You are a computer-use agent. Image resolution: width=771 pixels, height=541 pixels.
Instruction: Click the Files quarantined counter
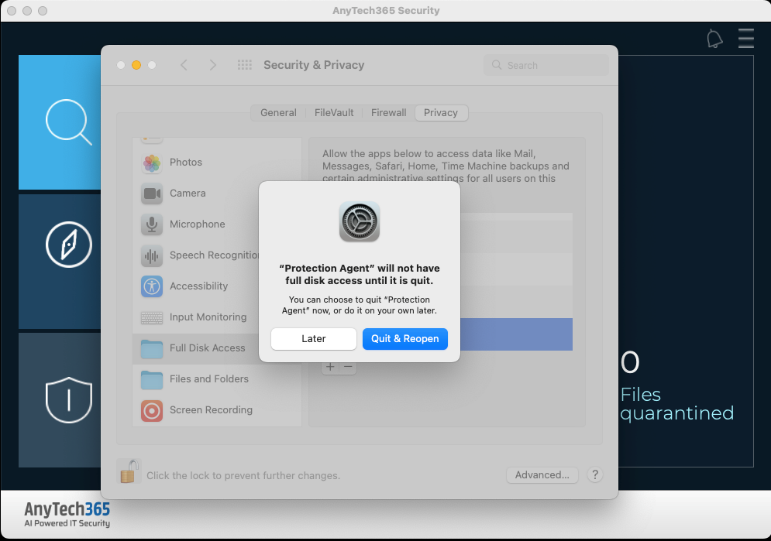pyautogui.click(x=677, y=386)
